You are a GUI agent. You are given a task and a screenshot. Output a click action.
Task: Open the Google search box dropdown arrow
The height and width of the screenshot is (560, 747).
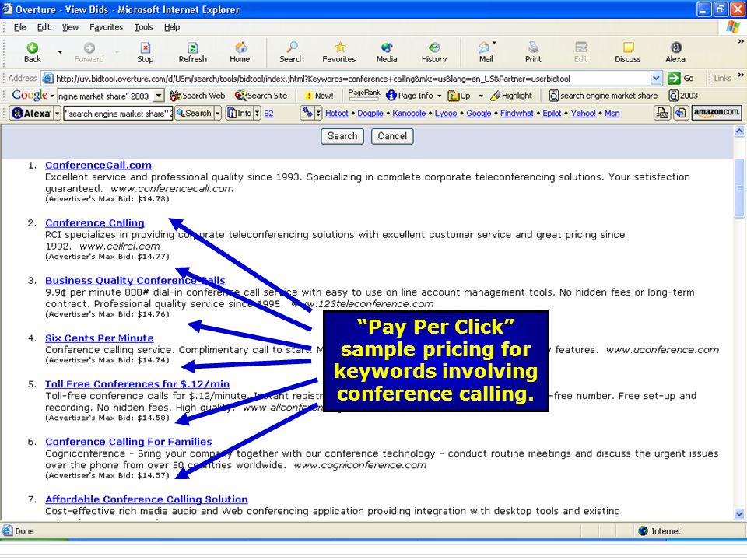tap(159, 96)
